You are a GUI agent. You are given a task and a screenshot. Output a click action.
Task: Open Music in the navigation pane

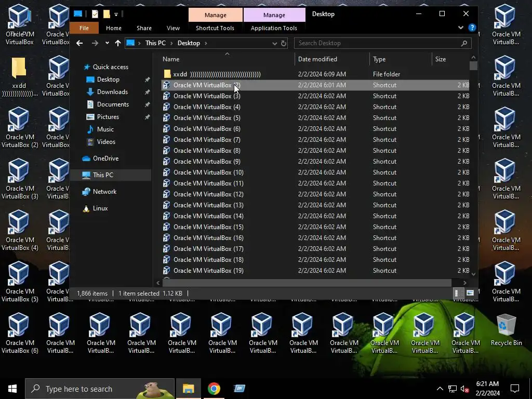[x=105, y=129]
